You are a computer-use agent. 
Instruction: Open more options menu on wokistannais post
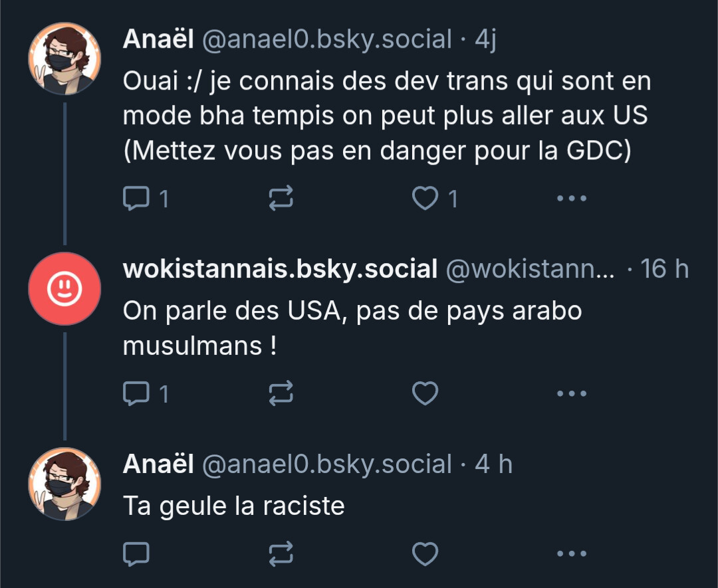pos(572,393)
